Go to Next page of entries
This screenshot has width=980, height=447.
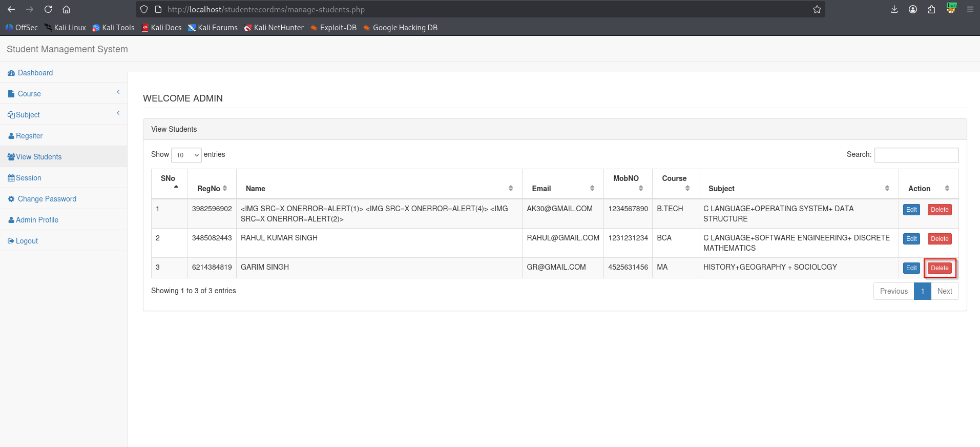[x=945, y=291]
